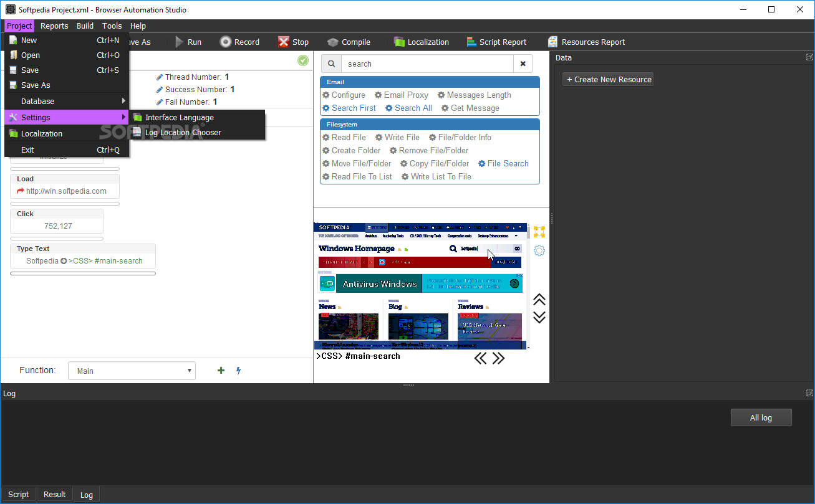Switch to the Script tab
This screenshot has width=815, height=504.
[19, 495]
